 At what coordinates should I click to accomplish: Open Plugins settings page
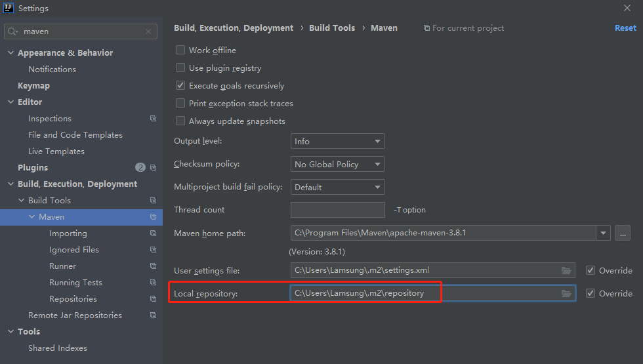[x=33, y=168]
